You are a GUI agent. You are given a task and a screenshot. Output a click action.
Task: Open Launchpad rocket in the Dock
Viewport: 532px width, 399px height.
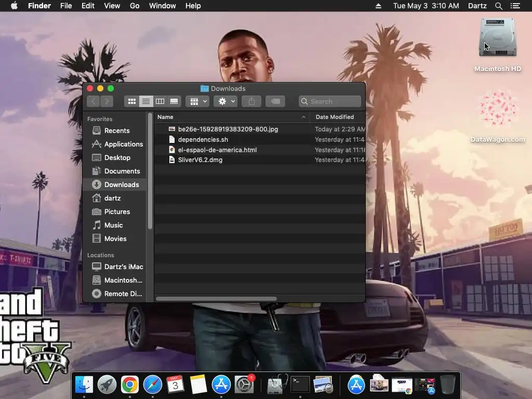click(107, 385)
